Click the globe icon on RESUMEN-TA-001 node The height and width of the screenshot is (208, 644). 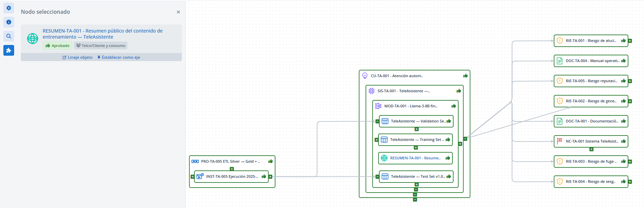coord(384,158)
